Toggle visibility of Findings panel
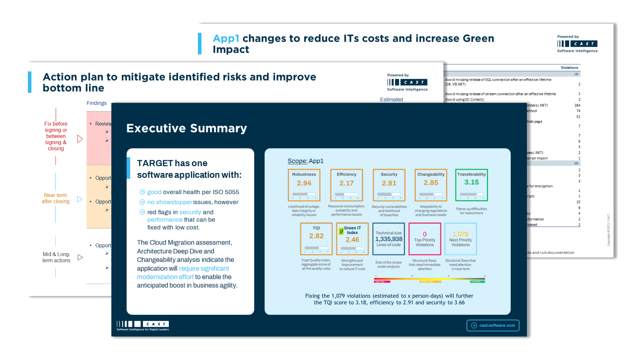The width and height of the screenshot is (644, 362). point(96,103)
